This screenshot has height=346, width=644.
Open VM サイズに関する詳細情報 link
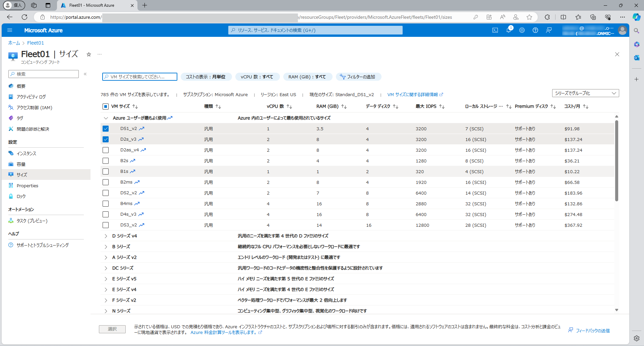(415, 95)
